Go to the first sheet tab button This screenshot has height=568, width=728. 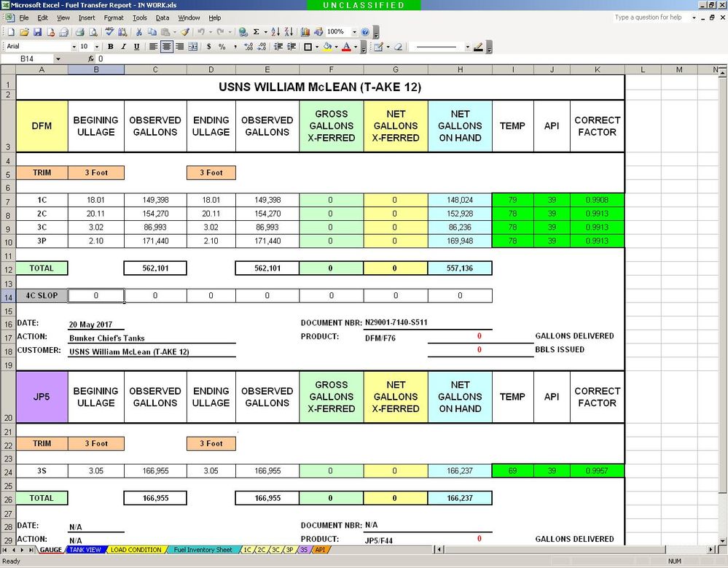click(x=6, y=550)
